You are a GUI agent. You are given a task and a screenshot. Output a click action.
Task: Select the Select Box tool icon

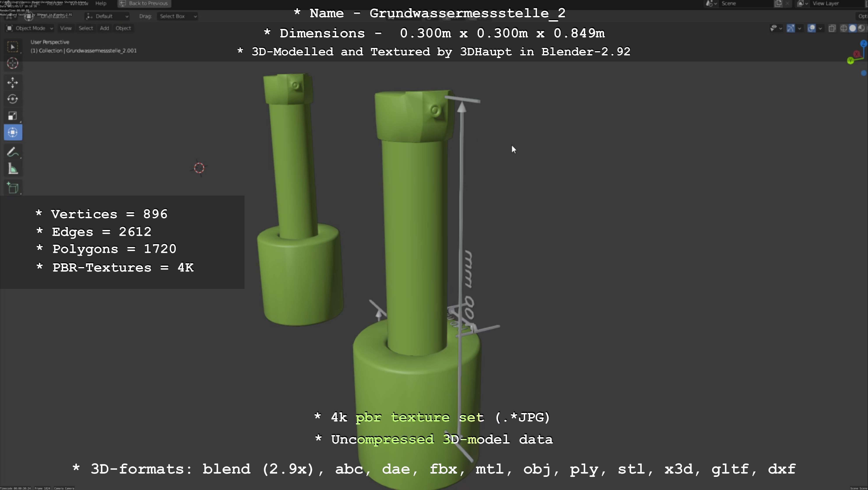[13, 47]
